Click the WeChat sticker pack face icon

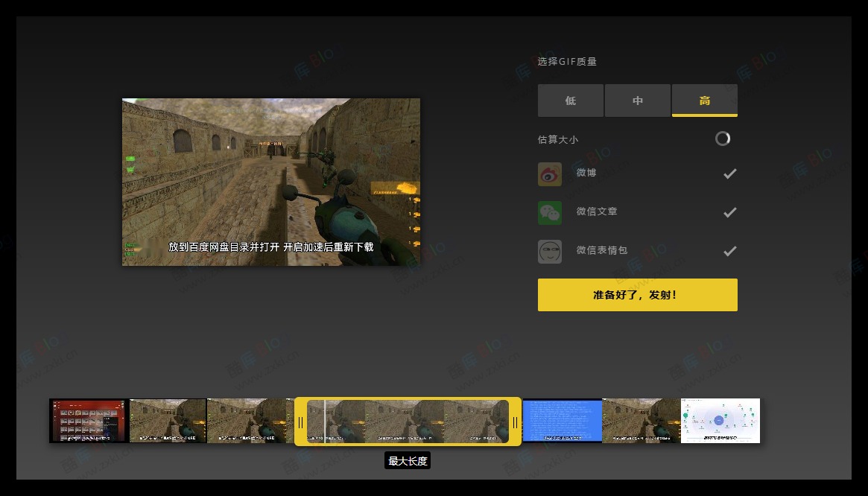click(550, 251)
